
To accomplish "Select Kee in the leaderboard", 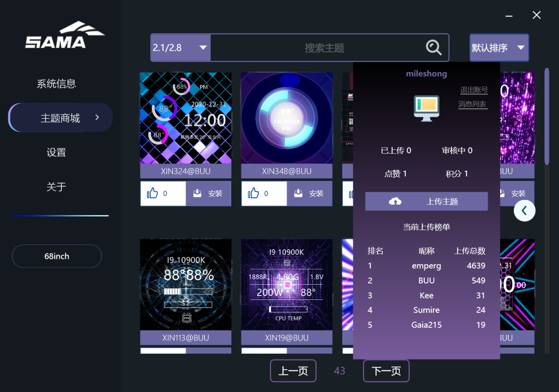I will 427,296.
